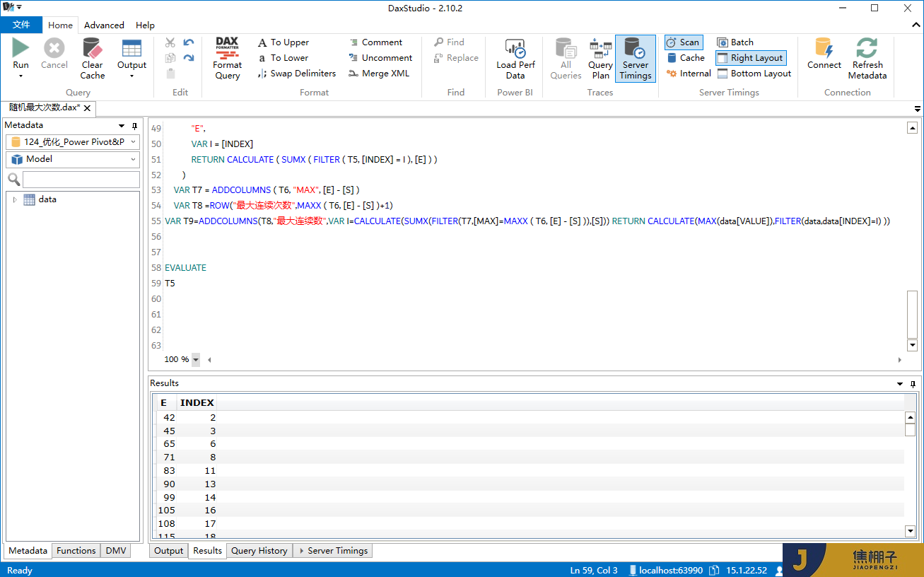Click the metadata search field
Viewport: 924px width, 577px height.
click(x=81, y=179)
